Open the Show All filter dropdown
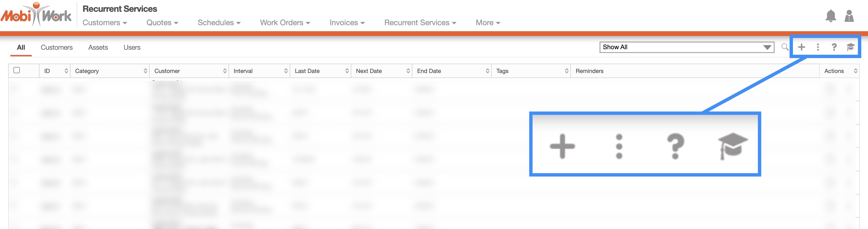The image size is (868, 229). click(686, 47)
